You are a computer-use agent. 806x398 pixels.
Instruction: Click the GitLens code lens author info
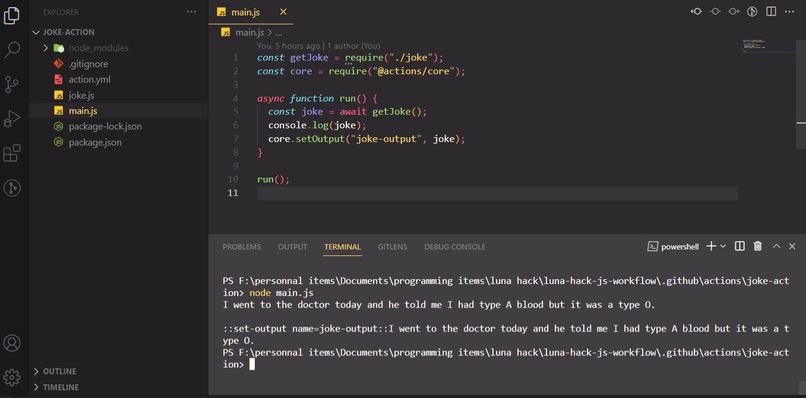pyautogui.click(x=319, y=46)
